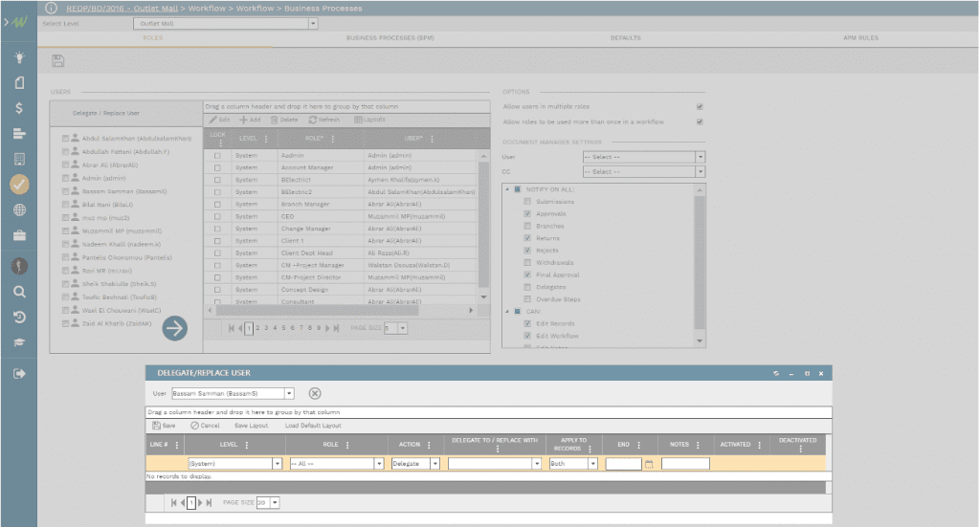Screen dimensions: 980x527
Task: Select the highlighted workflow checkmark sidebar icon
Action: (19, 185)
